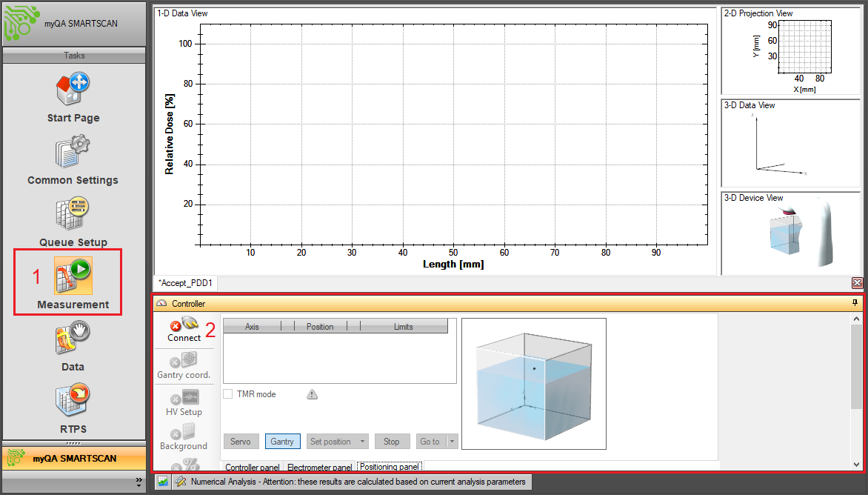Open the Start Page task
The height and width of the screenshot is (495, 868).
click(x=73, y=98)
